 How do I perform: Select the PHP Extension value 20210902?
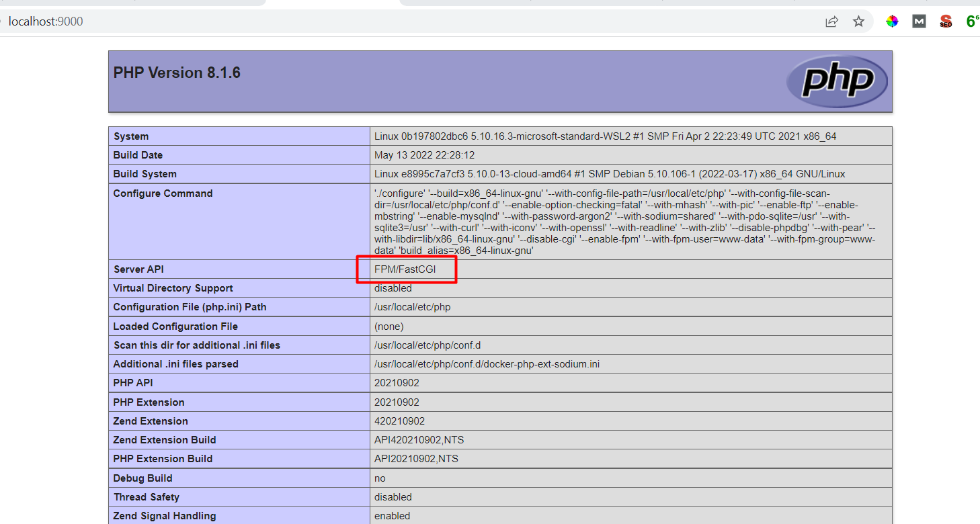(397, 402)
